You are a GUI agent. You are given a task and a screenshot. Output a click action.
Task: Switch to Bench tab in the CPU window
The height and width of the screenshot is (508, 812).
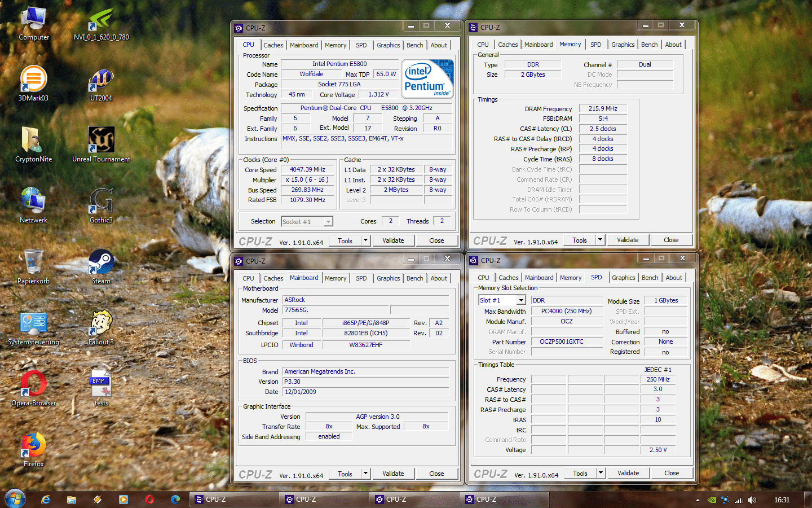click(x=414, y=45)
